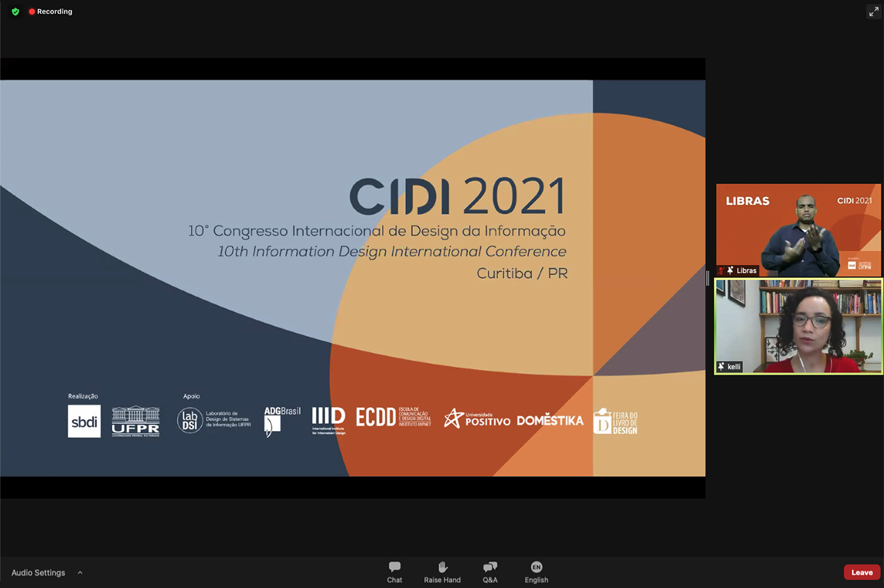Select the Libras interpreter video thumbnail
The height and width of the screenshot is (588, 884).
click(x=798, y=230)
